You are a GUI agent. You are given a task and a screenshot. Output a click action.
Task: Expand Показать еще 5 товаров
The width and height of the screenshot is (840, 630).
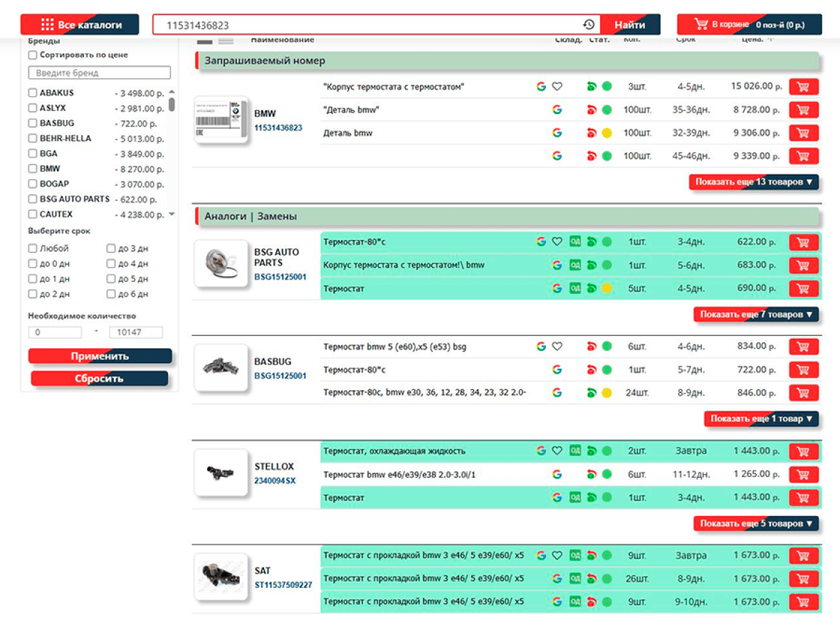(x=756, y=523)
